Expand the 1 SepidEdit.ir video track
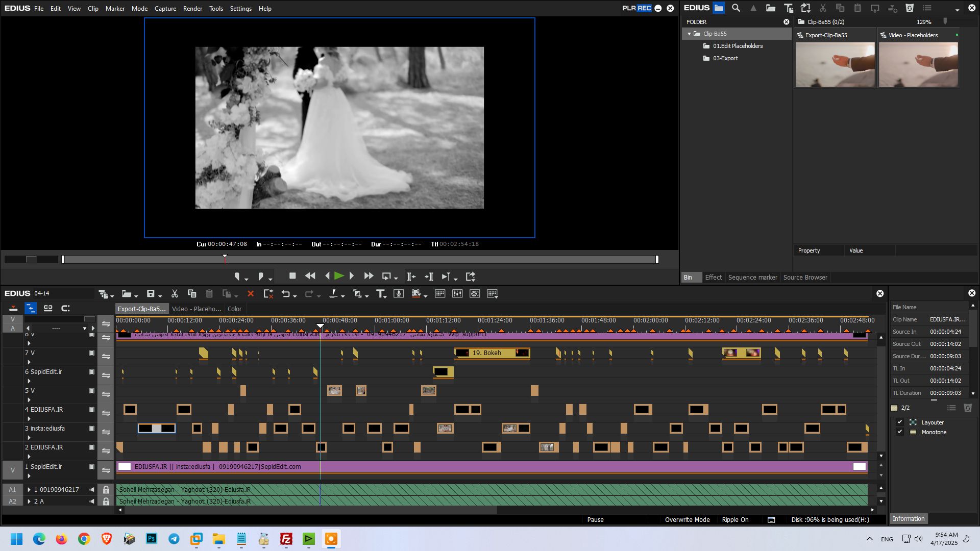 point(29,475)
